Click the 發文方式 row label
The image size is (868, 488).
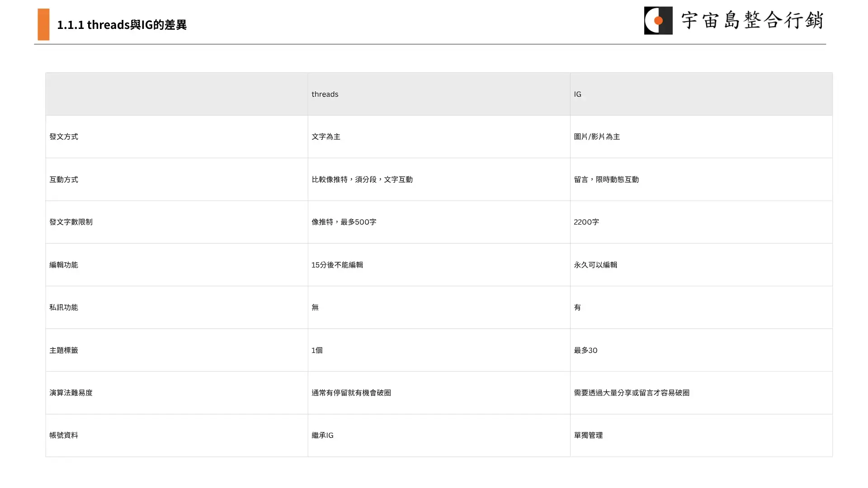[64, 136]
